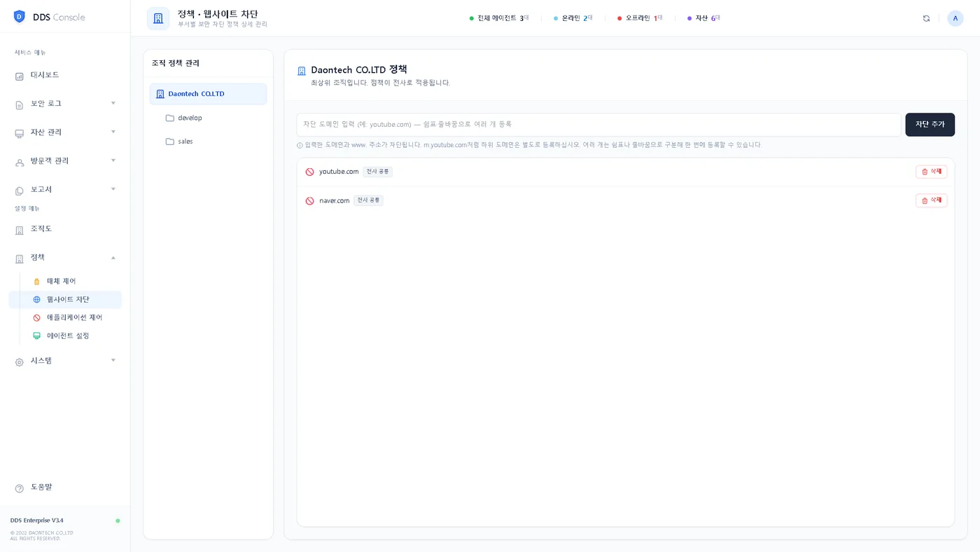Click the media control lock icon

point(37,282)
